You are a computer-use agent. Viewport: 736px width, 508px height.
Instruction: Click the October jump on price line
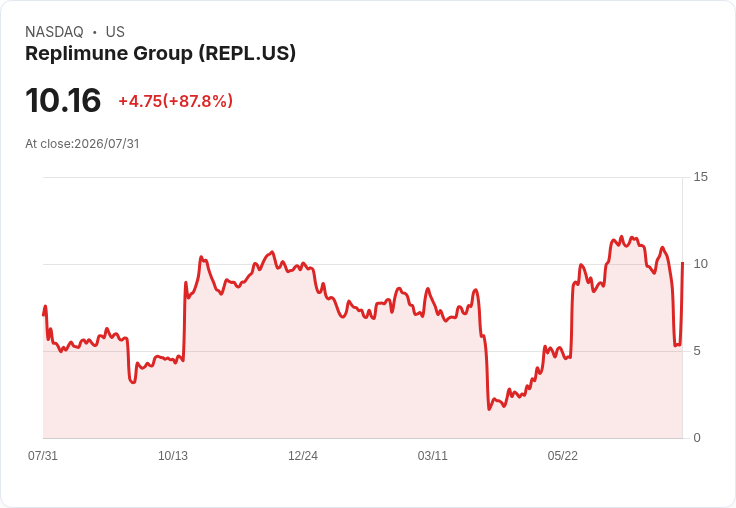184,319
